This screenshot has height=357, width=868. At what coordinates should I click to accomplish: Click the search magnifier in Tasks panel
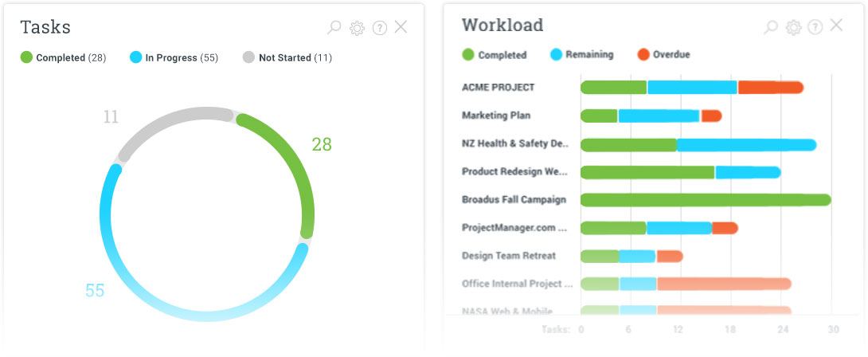pyautogui.click(x=334, y=28)
